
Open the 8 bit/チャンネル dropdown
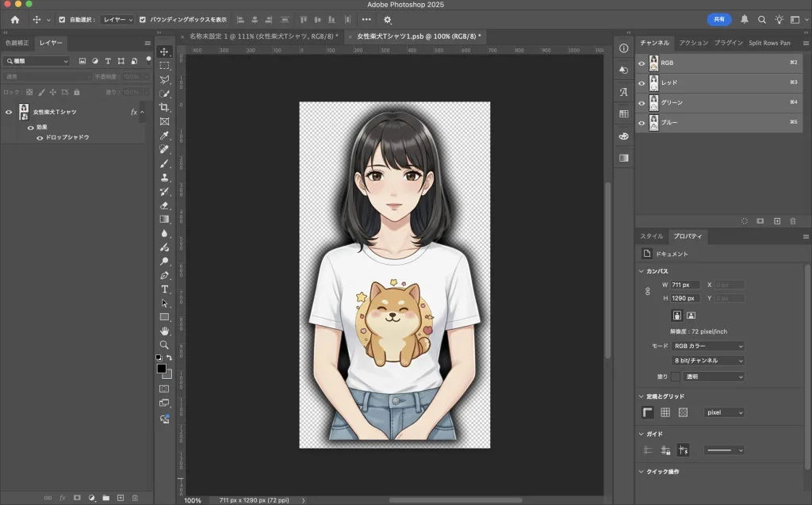[x=707, y=361]
